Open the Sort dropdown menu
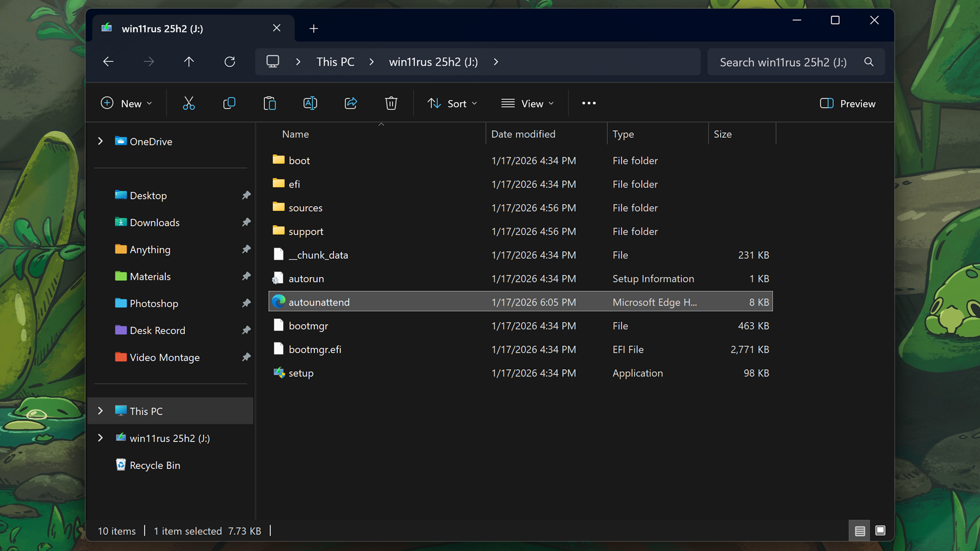 click(452, 104)
